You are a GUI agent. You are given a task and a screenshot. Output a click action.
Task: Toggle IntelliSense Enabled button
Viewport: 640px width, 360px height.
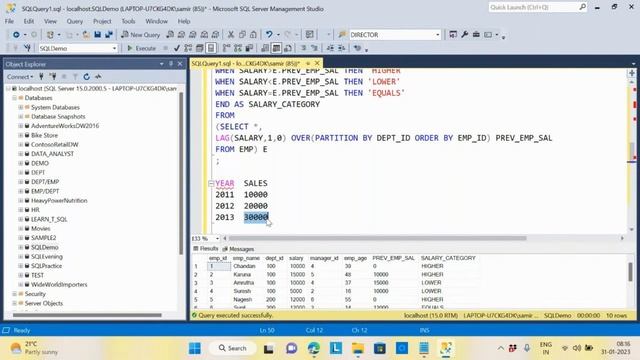point(211,48)
